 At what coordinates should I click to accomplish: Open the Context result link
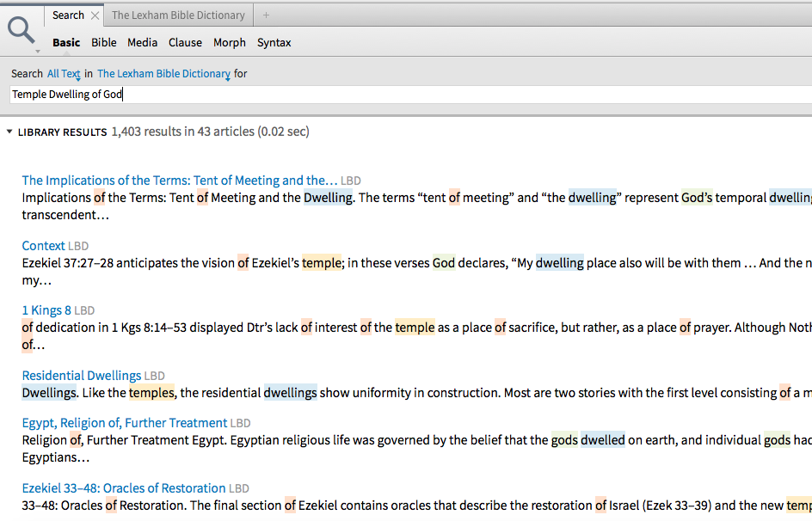coord(44,246)
